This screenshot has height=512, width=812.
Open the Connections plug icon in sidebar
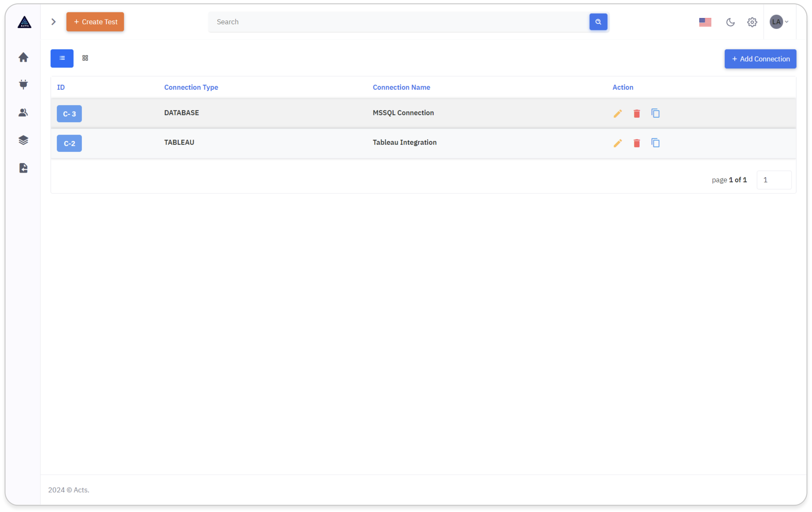[x=23, y=84]
